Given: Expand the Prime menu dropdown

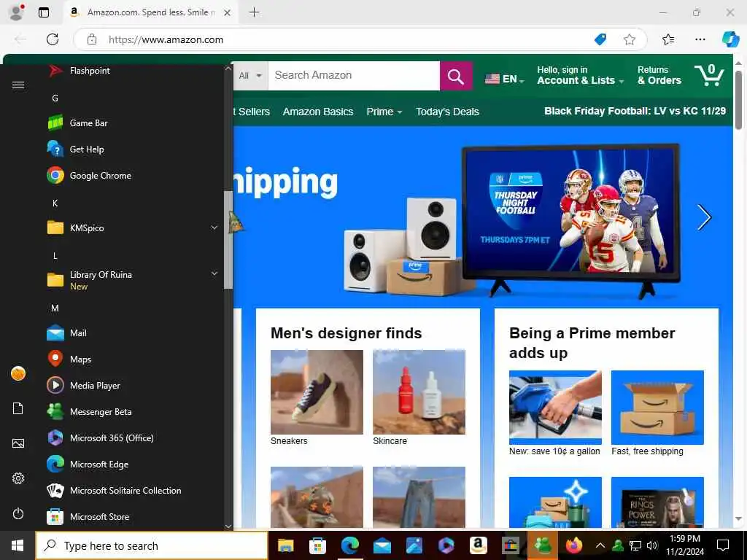Looking at the screenshot, I should (384, 112).
